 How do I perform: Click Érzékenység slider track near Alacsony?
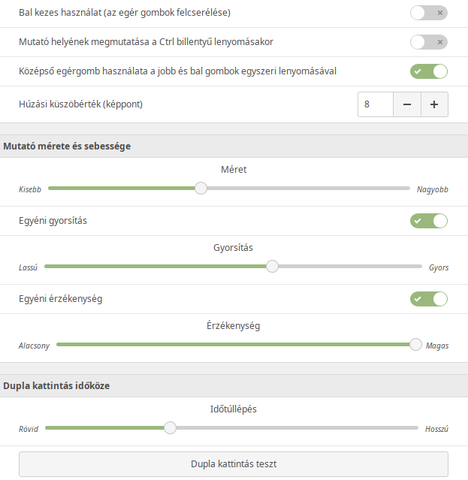[67, 344]
